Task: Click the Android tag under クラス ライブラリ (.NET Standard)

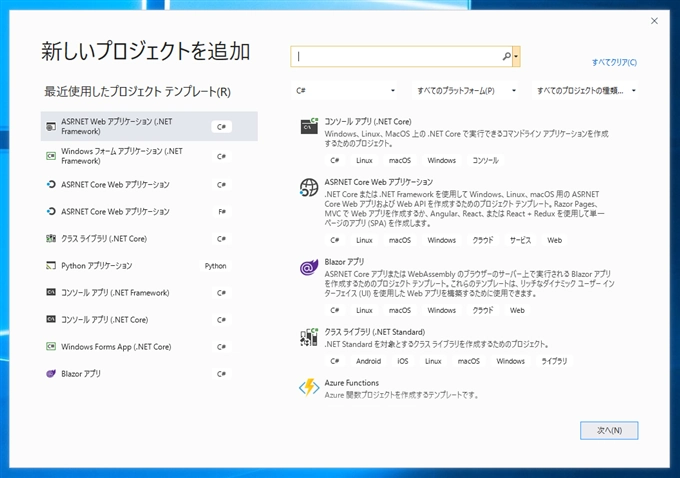Action: [x=369, y=361]
